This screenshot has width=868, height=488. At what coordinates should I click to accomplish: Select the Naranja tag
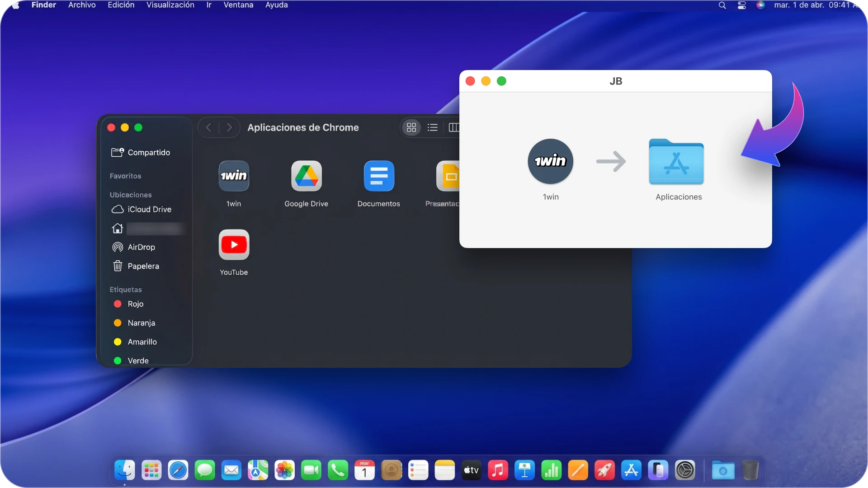point(134,323)
